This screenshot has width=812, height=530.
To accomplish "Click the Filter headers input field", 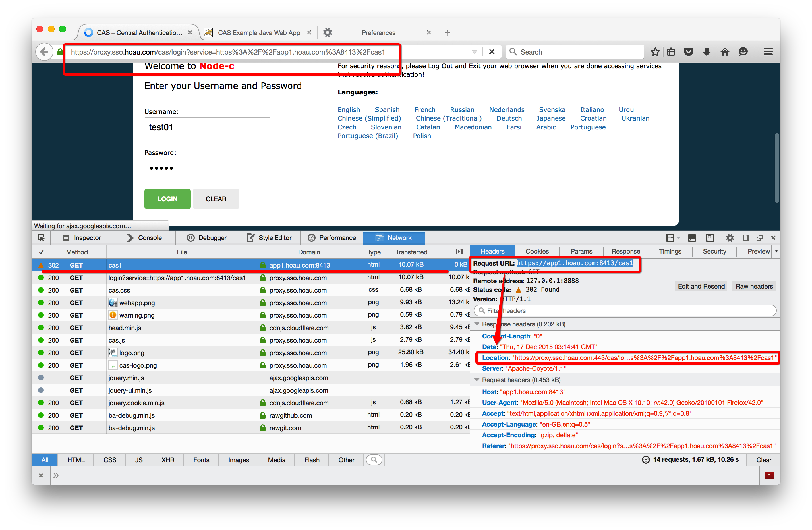I will coord(625,310).
